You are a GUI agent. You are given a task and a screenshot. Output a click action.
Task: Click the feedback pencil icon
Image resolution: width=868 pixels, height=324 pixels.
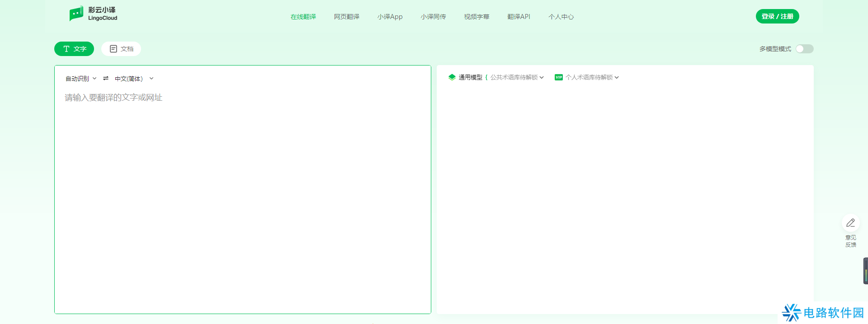[850, 223]
